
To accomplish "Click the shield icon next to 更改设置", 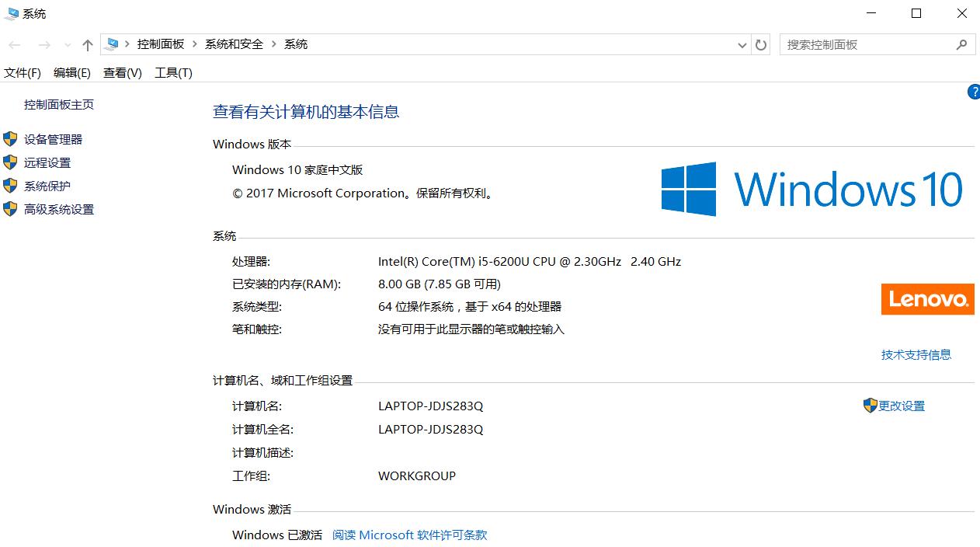I will point(869,406).
